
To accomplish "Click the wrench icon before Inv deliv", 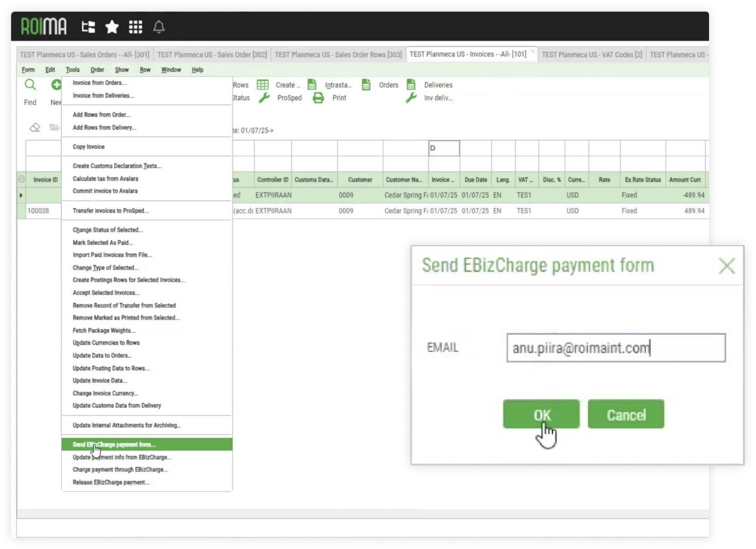I will [x=411, y=98].
